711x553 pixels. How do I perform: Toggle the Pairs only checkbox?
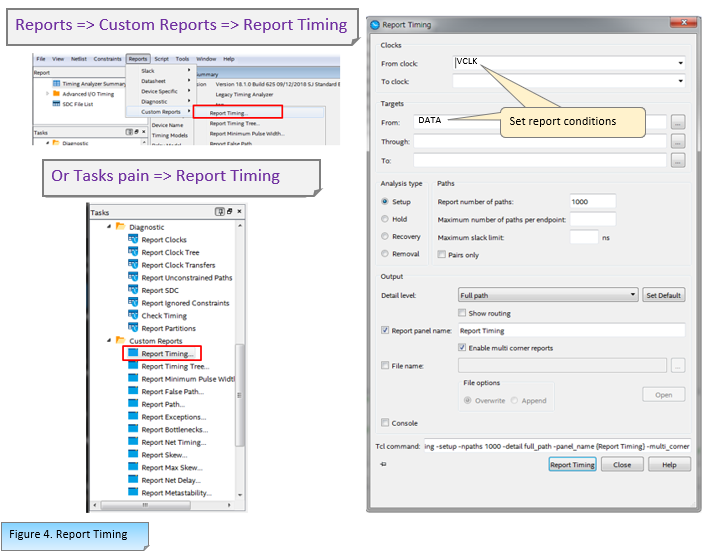tap(442, 255)
